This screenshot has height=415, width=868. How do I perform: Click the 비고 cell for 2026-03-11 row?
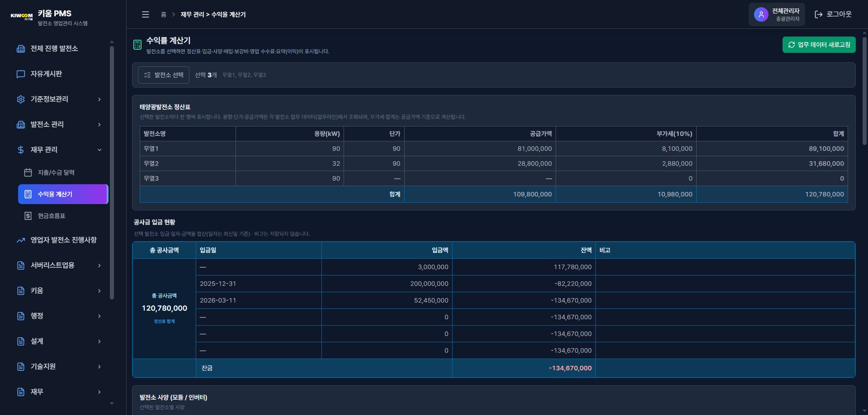pyautogui.click(x=725, y=300)
